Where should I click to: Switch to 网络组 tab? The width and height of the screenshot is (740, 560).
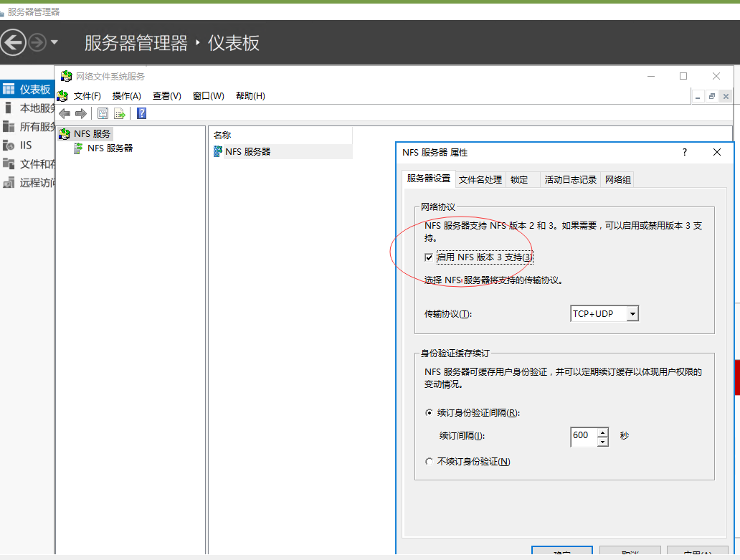(x=618, y=180)
